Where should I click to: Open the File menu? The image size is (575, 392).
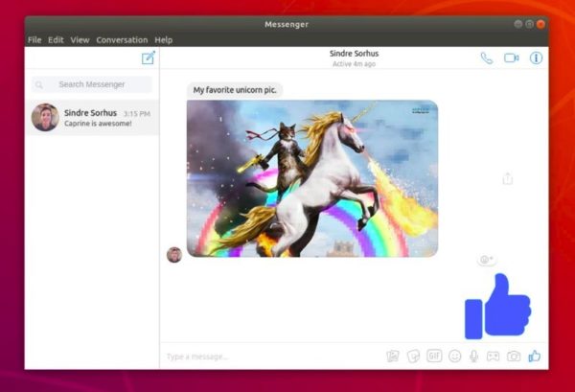[34, 40]
